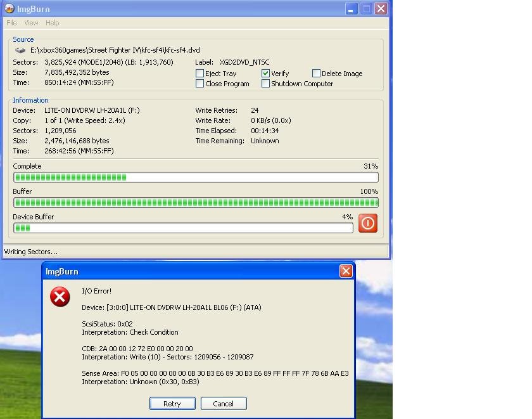The height and width of the screenshot is (419, 532).
Task: Click 'Interpretation: Check Condition' text
Action: pos(130,332)
